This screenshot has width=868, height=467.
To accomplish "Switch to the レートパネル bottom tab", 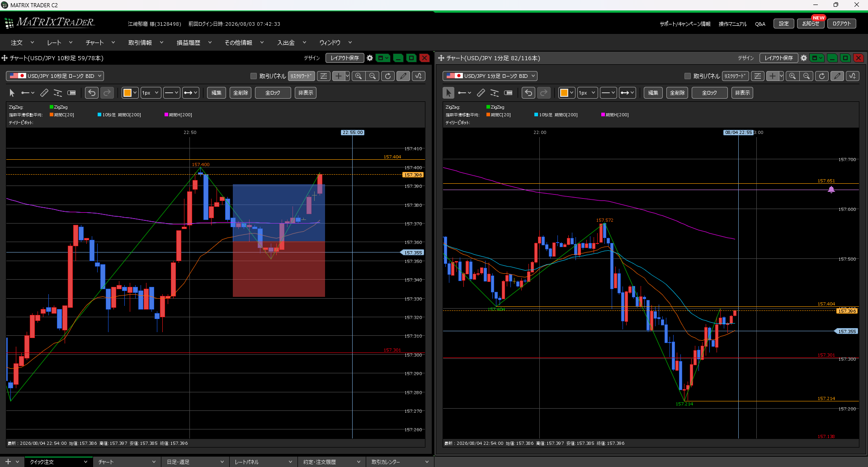I will tap(264, 462).
